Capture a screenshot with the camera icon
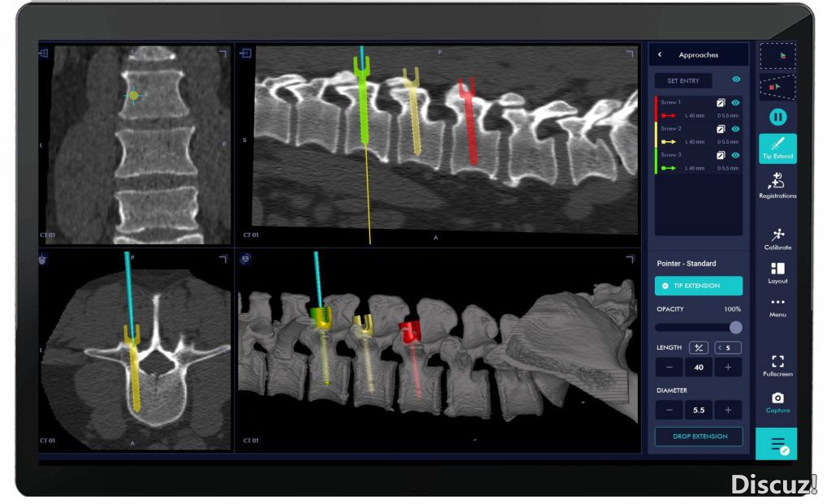 click(x=777, y=403)
